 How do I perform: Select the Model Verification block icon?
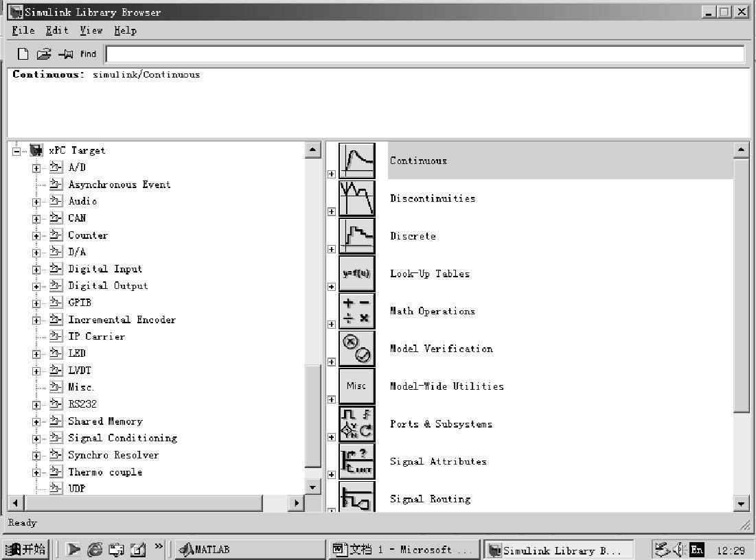357,349
